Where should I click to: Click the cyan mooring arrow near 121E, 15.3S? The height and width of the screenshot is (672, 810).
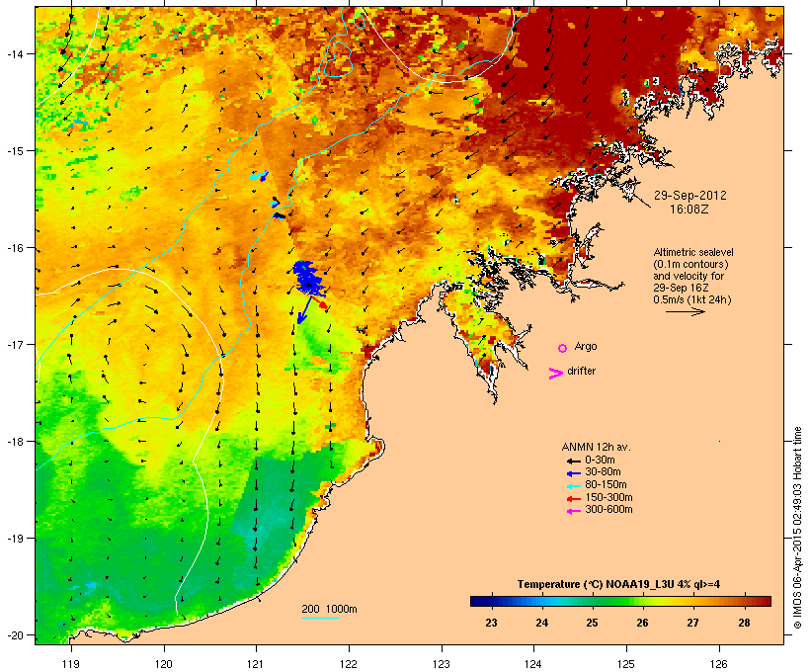tap(257, 175)
